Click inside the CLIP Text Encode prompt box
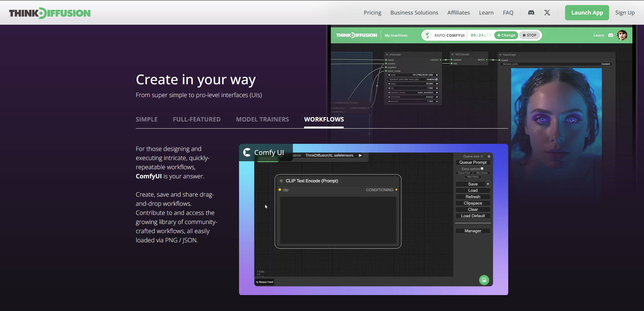 point(338,220)
